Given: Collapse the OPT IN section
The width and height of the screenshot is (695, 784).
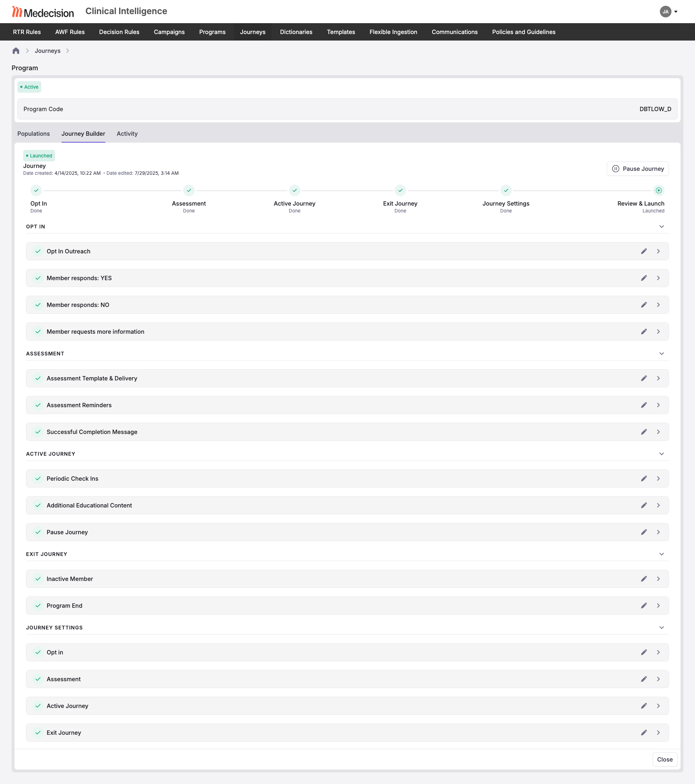Looking at the screenshot, I should (661, 227).
